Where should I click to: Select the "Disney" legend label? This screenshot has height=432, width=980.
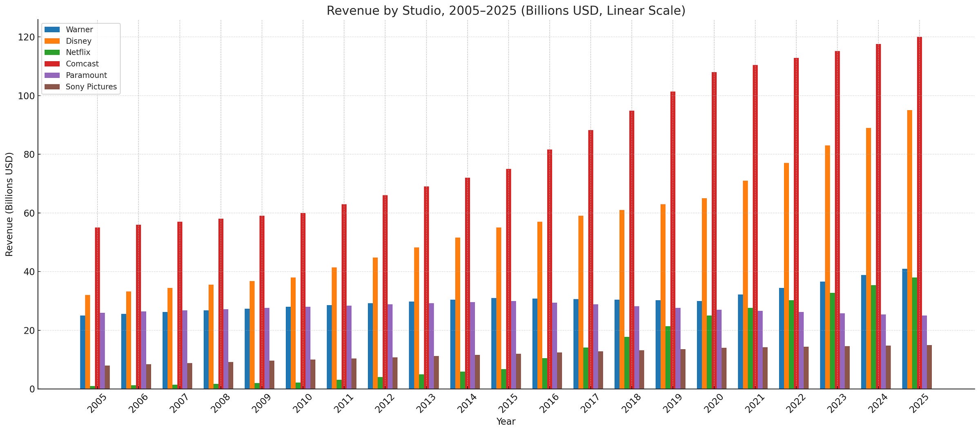click(x=78, y=41)
